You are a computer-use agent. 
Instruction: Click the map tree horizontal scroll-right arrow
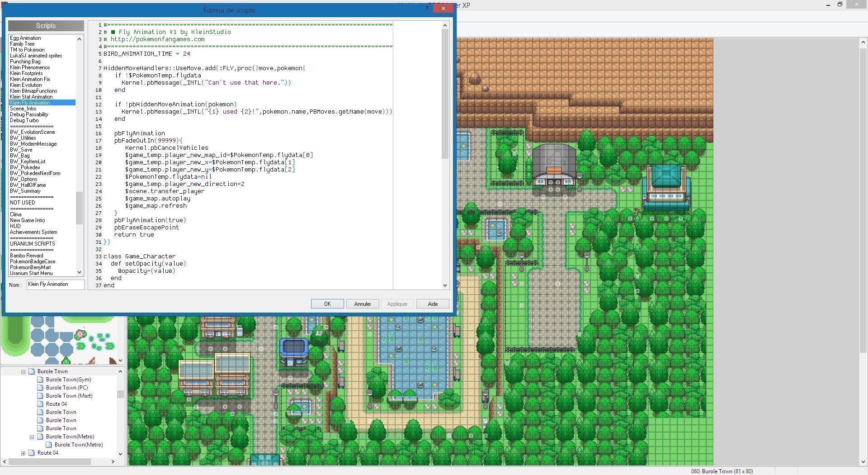tap(113, 462)
